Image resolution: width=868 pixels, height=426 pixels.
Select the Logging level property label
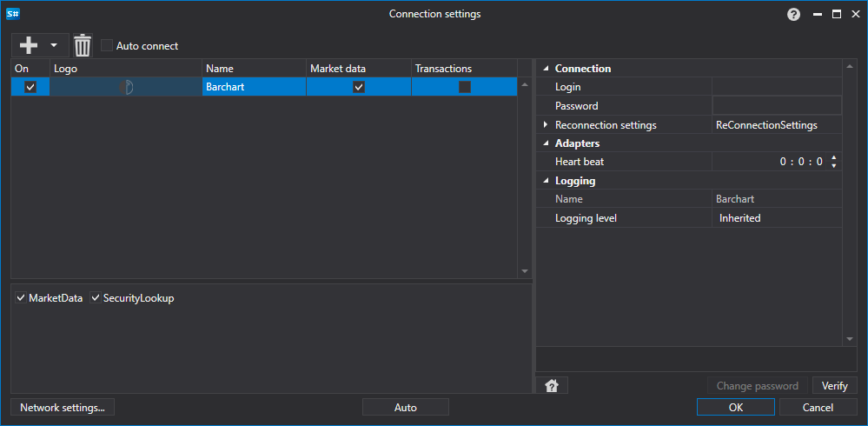tap(586, 218)
